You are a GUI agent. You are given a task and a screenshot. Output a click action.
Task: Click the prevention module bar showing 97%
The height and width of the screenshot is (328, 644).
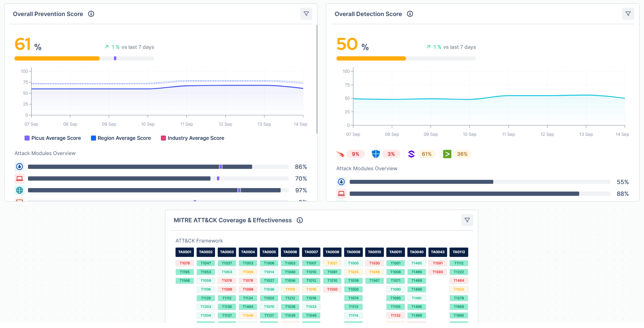tap(158, 190)
